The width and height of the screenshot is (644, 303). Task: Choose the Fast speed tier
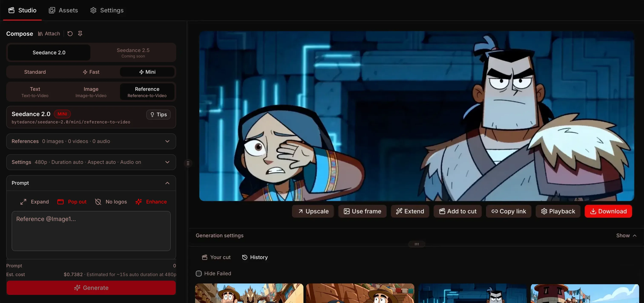pyautogui.click(x=91, y=72)
